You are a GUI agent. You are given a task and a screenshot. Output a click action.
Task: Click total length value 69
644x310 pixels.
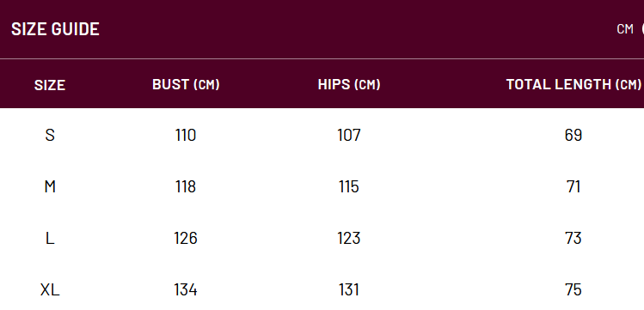point(573,135)
